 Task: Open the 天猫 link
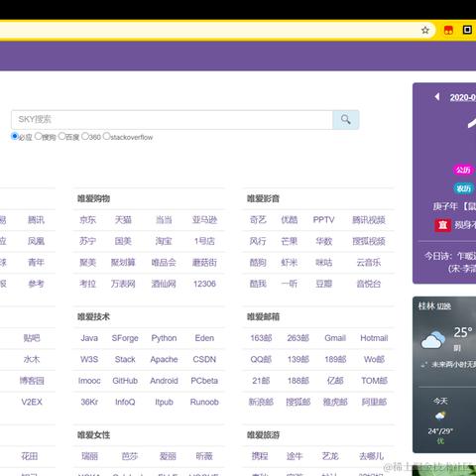coord(123,220)
